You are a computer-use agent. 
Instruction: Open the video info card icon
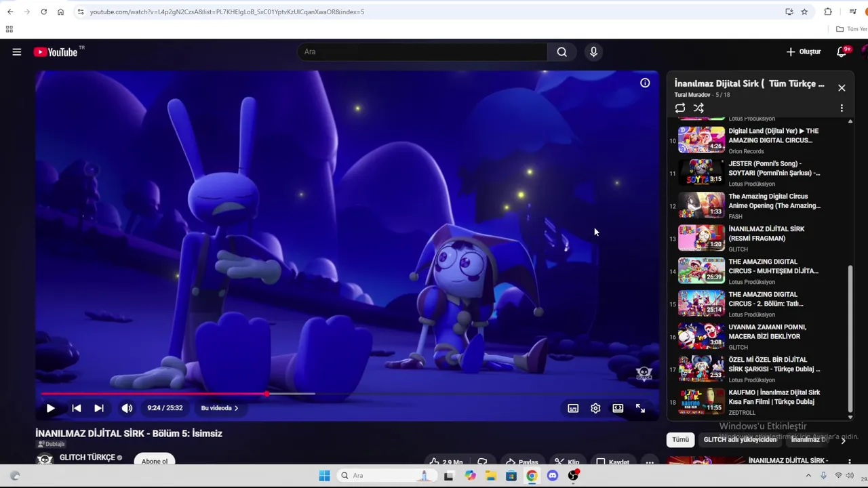[645, 83]
